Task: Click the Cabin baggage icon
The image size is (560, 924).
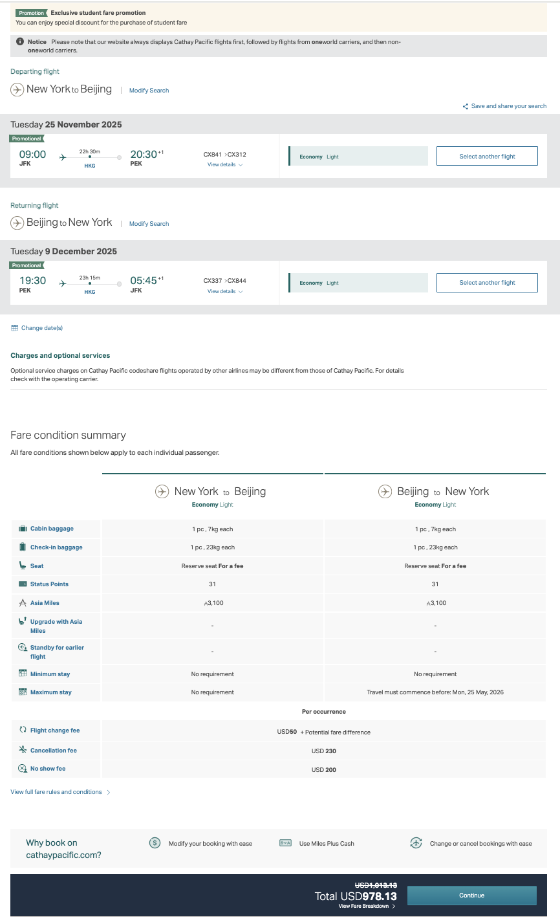Action: [23, 529]
